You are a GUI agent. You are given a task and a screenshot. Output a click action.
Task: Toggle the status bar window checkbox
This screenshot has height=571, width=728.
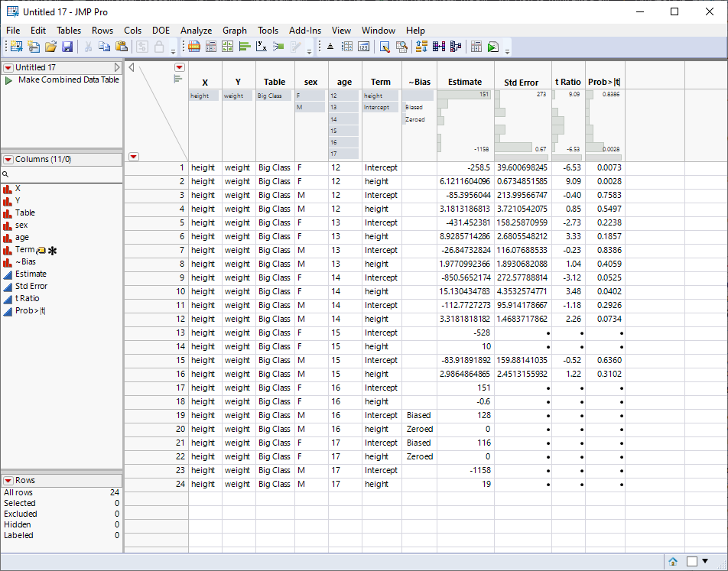[692, 561]
